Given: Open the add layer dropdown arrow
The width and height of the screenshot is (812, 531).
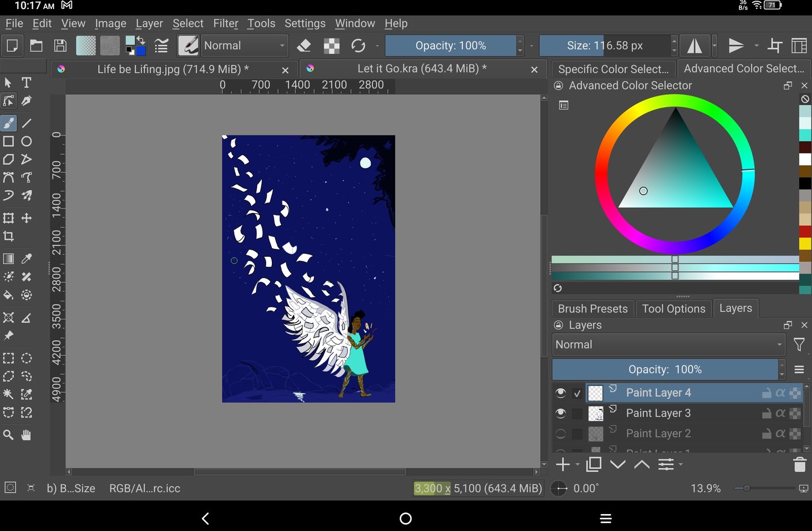Looking at the screenshot, I should point(577,465).
